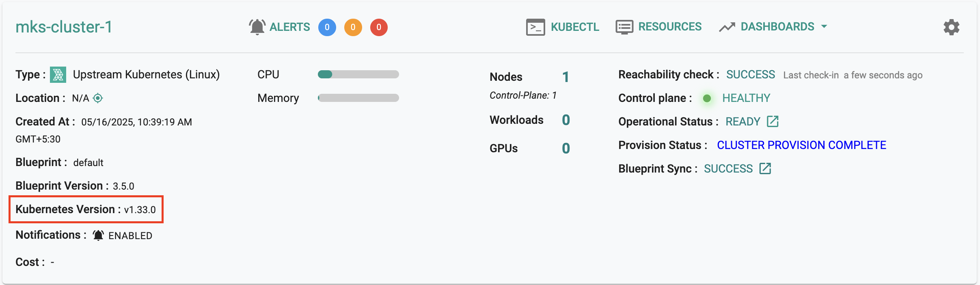
Task: Click the KUBECTL terminal icon
Action: tap(535, 27)
